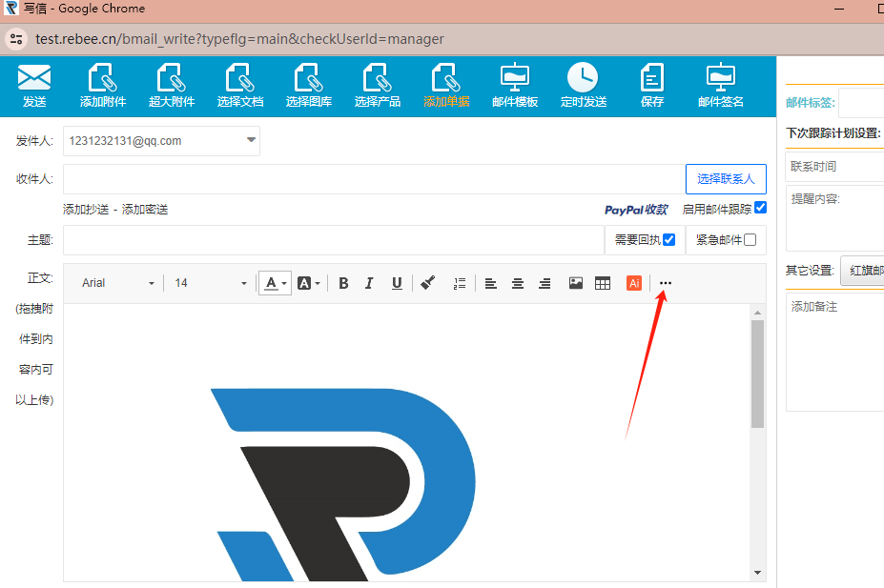The width and height of the screenshot is (884, 588).
Task: Expand the font color dropdown arrow
Action: point(285,283)
